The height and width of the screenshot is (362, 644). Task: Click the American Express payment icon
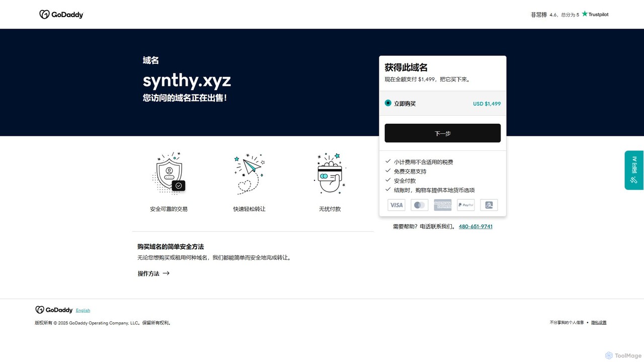443,205
